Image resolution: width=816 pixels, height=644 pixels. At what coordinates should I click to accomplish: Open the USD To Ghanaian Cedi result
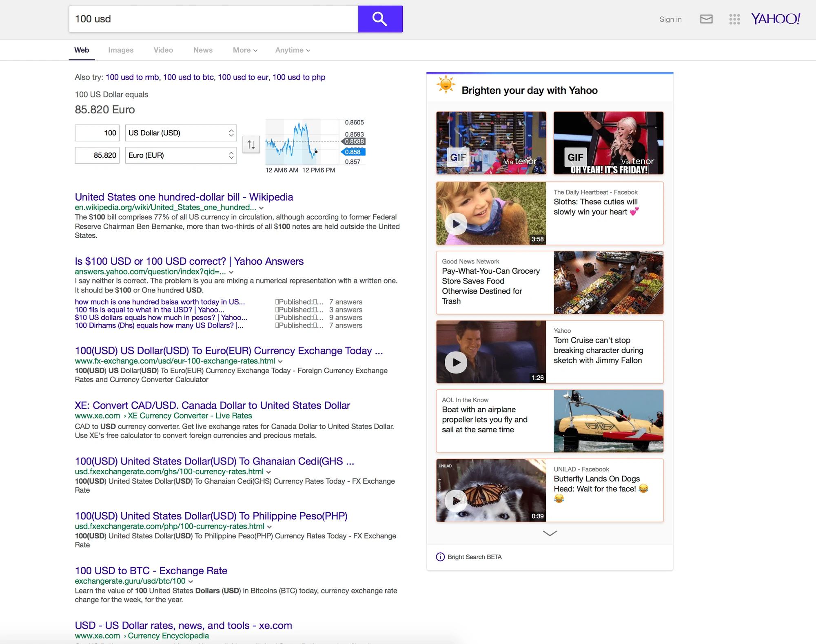coord(214,461)
